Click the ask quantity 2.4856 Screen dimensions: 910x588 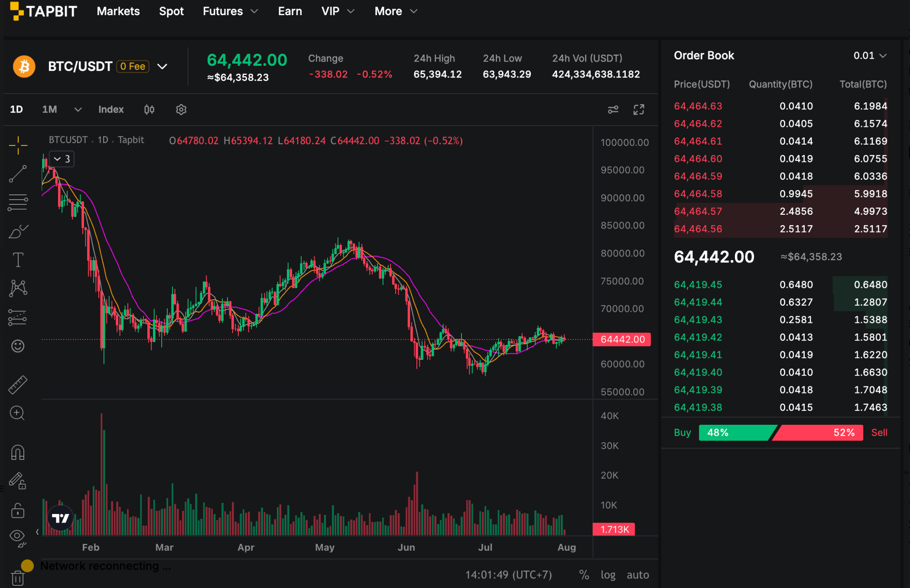(796, 211)
